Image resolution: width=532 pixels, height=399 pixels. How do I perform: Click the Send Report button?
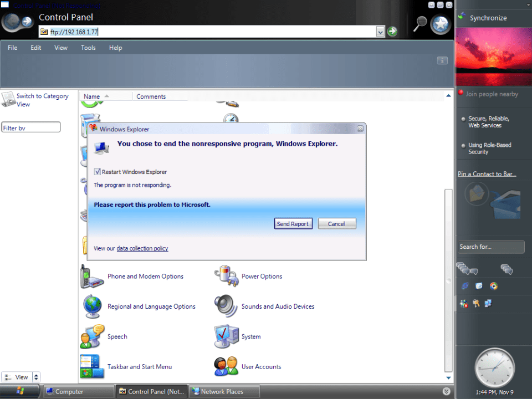click(x=293, y=224)
